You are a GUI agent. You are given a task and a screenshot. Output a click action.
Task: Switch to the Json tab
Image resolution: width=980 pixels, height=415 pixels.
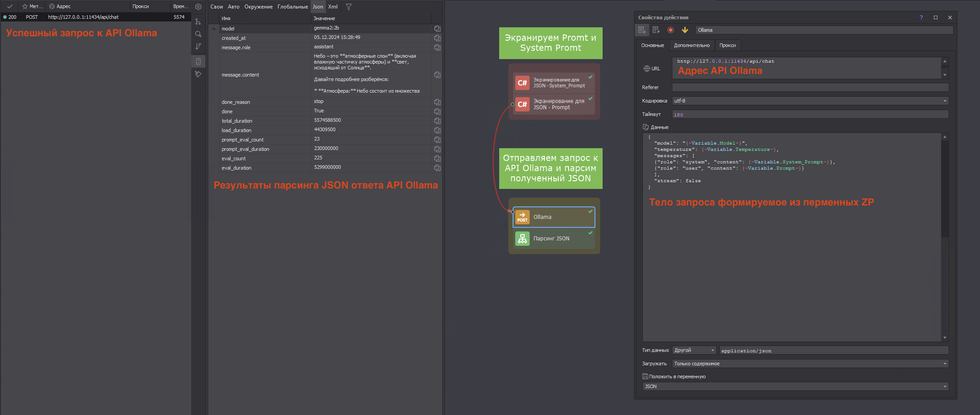click(x=318, y=7)
